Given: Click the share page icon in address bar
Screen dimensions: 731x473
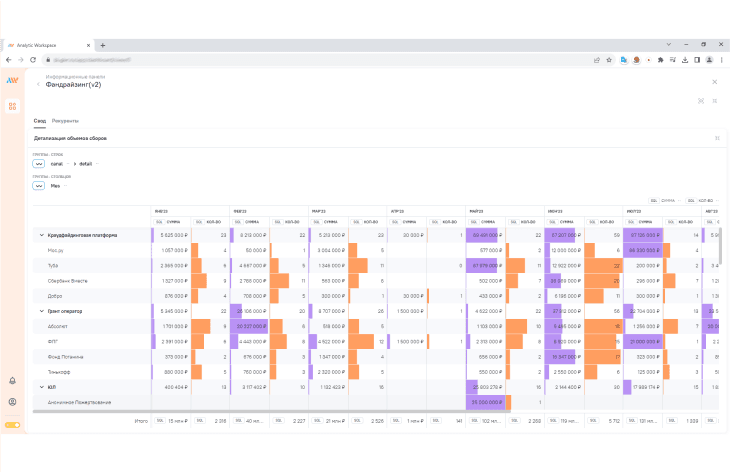Looking at the screenshot, I should point(597,60).
